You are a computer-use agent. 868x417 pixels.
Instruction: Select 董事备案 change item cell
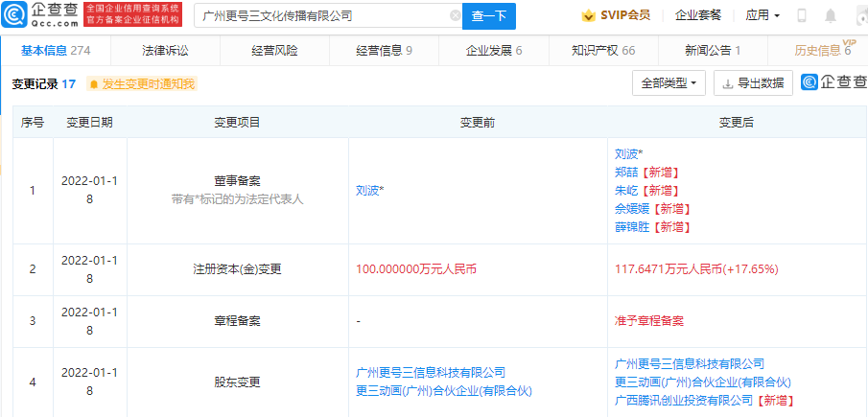[238, 190]
